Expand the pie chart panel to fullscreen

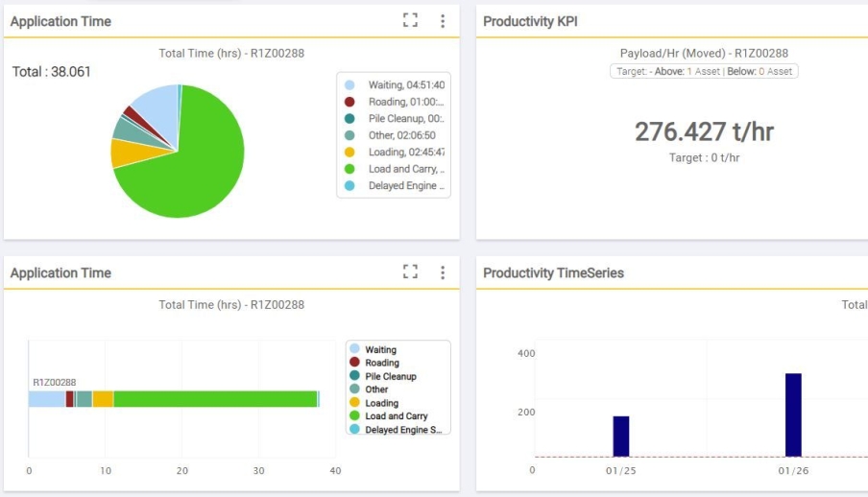point(411,21)
